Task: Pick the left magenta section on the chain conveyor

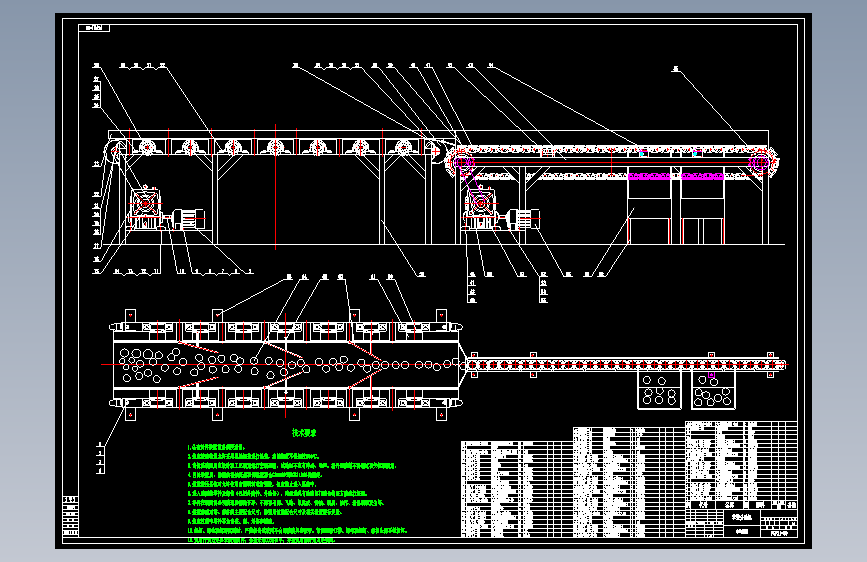Action: [x=649, y=176]
